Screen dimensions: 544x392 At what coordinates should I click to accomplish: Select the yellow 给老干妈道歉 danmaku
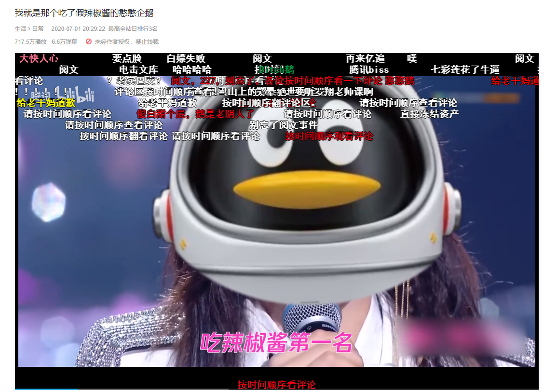tap(46, 103)
